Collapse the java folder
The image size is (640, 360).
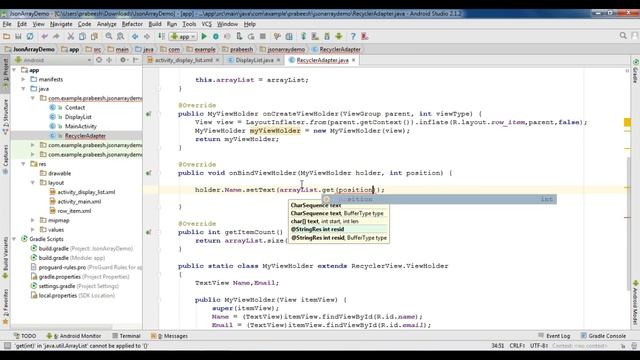coord(24,89)
